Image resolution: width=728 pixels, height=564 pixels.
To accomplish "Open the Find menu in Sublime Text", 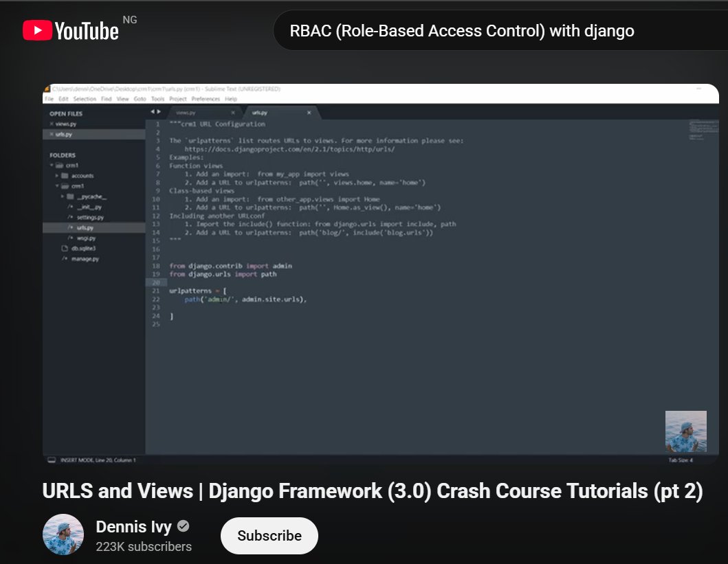I will 107,99.
